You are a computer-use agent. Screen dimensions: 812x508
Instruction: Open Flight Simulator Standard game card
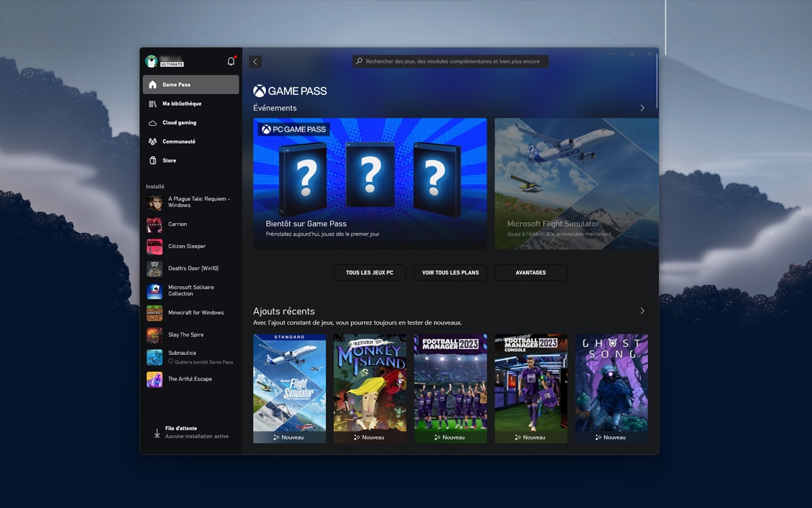click(x=290, y=388)
